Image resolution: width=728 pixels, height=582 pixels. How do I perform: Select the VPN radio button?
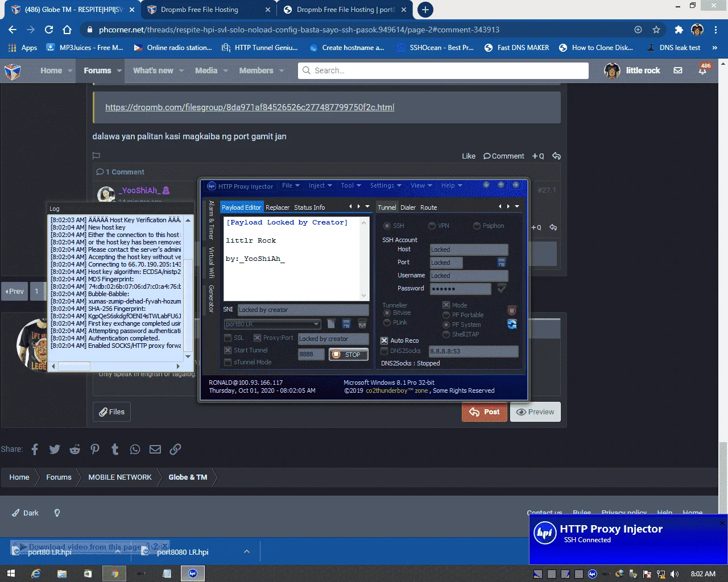[x=432, y=226]
